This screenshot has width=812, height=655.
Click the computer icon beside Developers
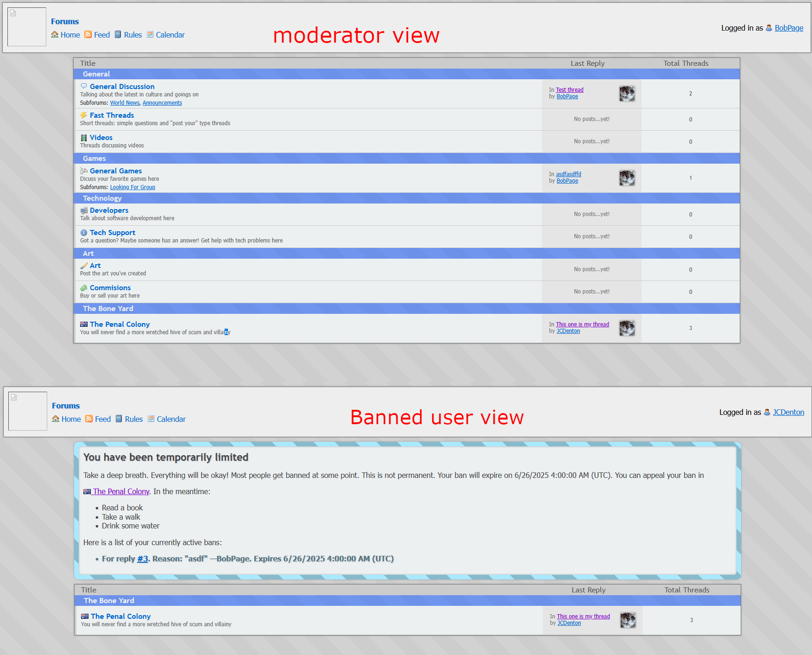(x=84, y=210)
